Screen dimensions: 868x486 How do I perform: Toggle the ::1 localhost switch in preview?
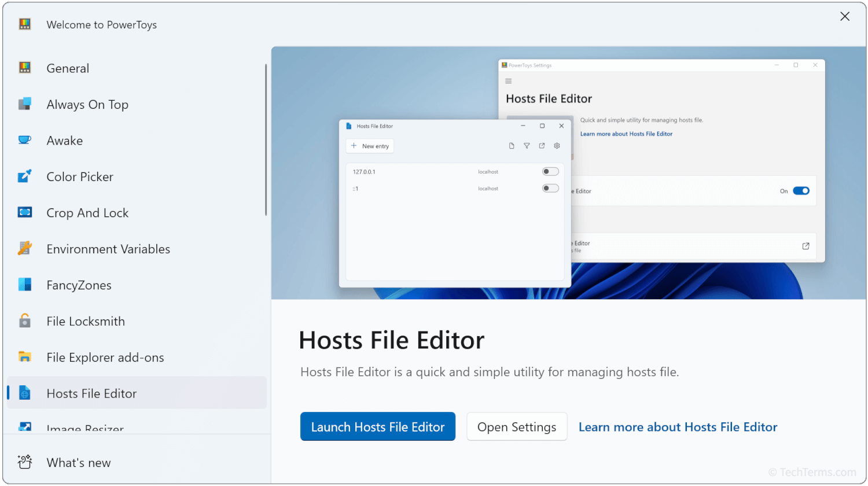click(550, 188)
